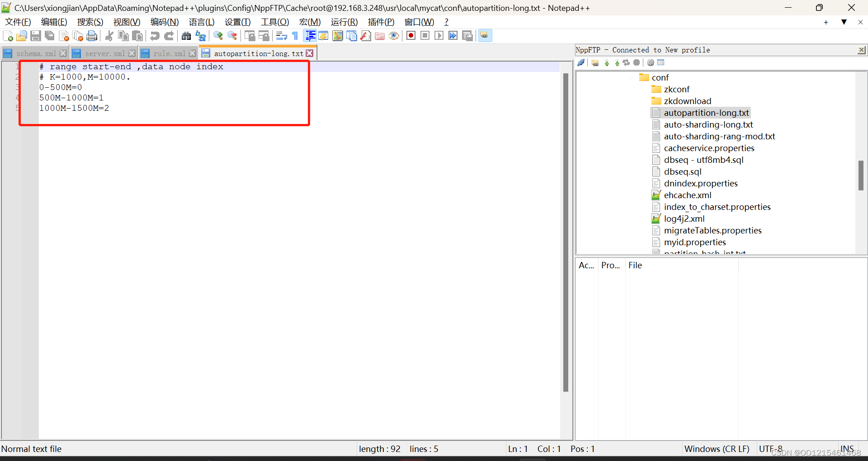Click the Folder as Workspace icon
This screenshot has width=868, height=461.
point(380,36)
